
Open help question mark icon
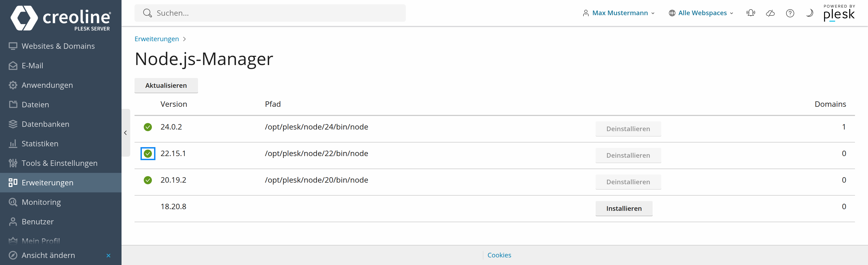point(790,13)
